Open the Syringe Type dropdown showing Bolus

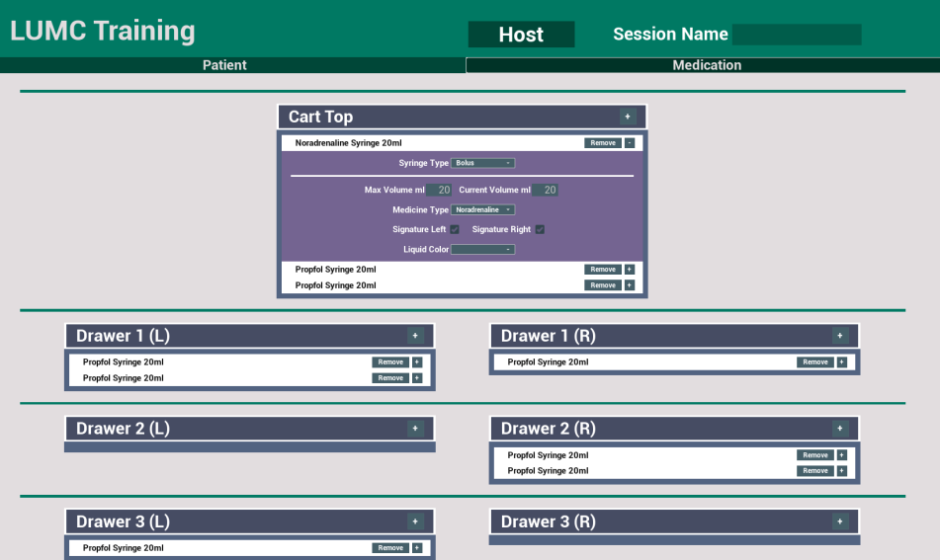tap(482, 163)
